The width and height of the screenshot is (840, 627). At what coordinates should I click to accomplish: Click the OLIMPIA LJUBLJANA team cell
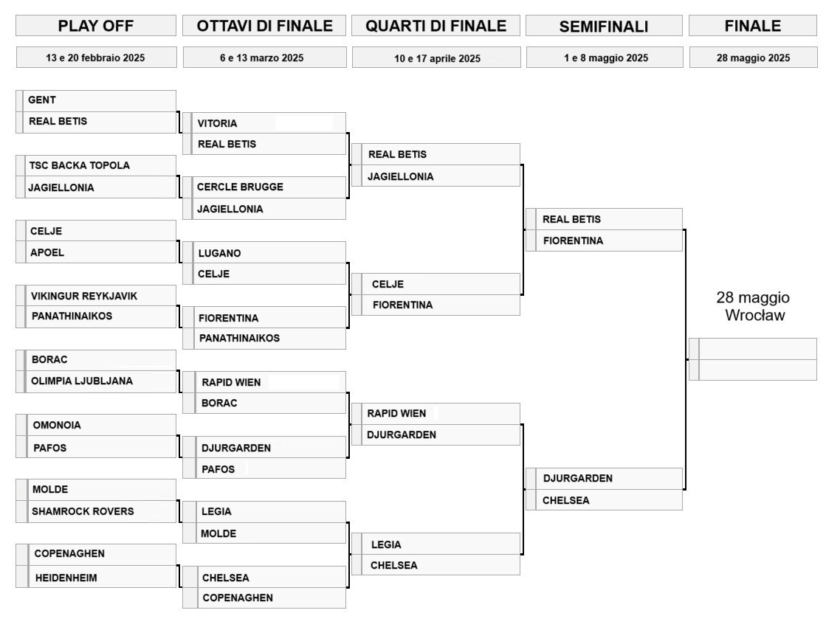coord(100,381)
